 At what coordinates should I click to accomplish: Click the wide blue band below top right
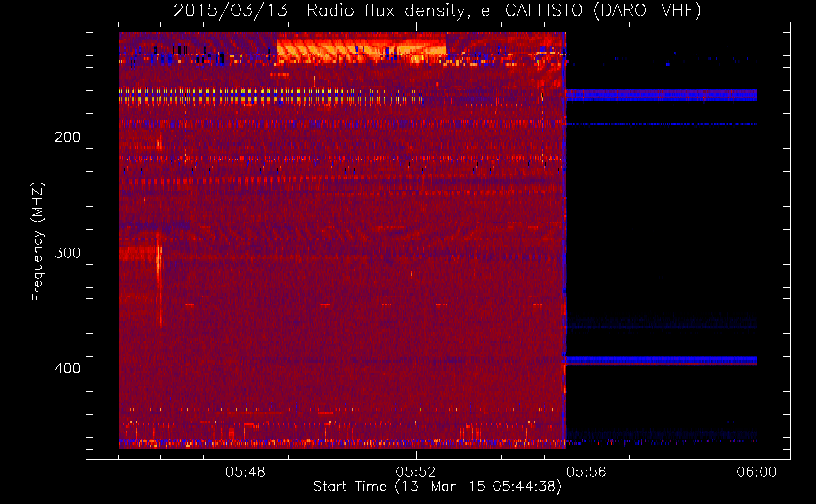tap(662, 95)
